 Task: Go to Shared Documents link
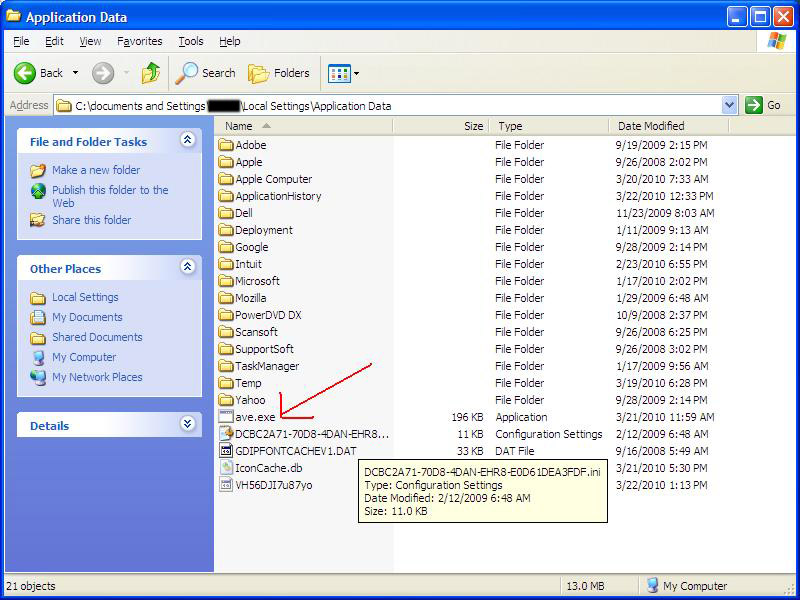tap(97, 337)
